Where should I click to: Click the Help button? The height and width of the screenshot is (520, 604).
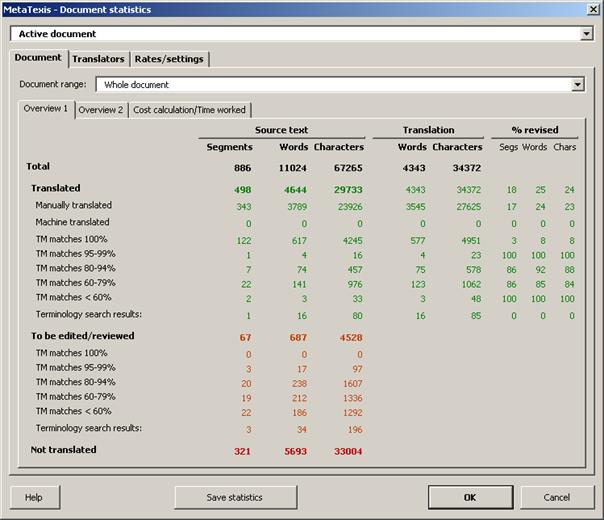click(x=34, y=497)
